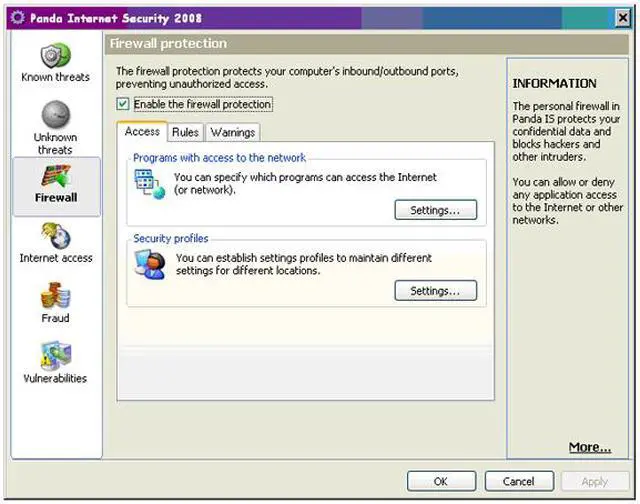Screen dimensions: 640x504
Task: Click the 'Internet access' sidebar label
Action: click(56, 258)
